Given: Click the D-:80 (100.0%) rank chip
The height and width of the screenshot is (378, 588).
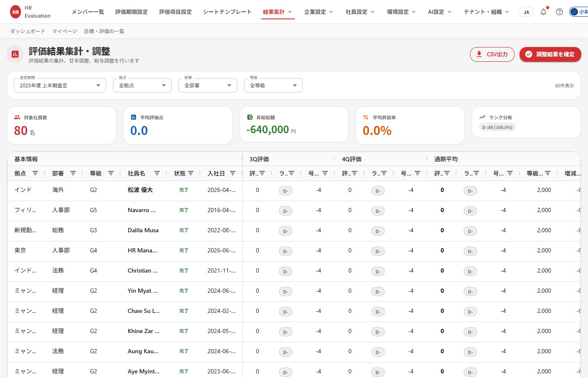Looking at the screenshot, I should point(497,127).
